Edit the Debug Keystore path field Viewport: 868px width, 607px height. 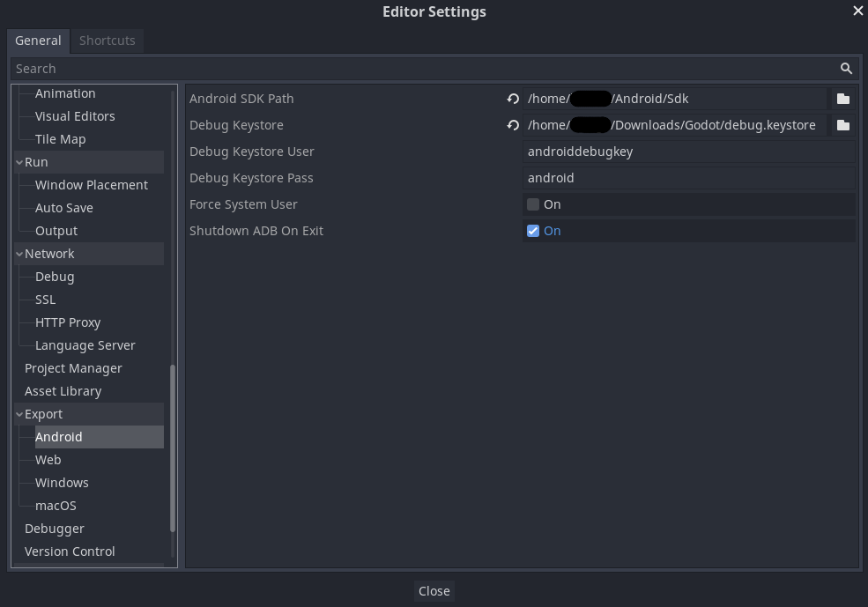(675, 125)
